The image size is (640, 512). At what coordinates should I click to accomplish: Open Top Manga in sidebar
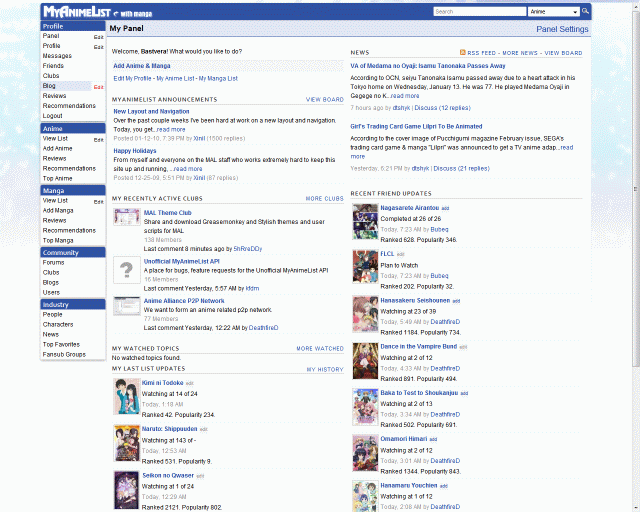[58, 240]
